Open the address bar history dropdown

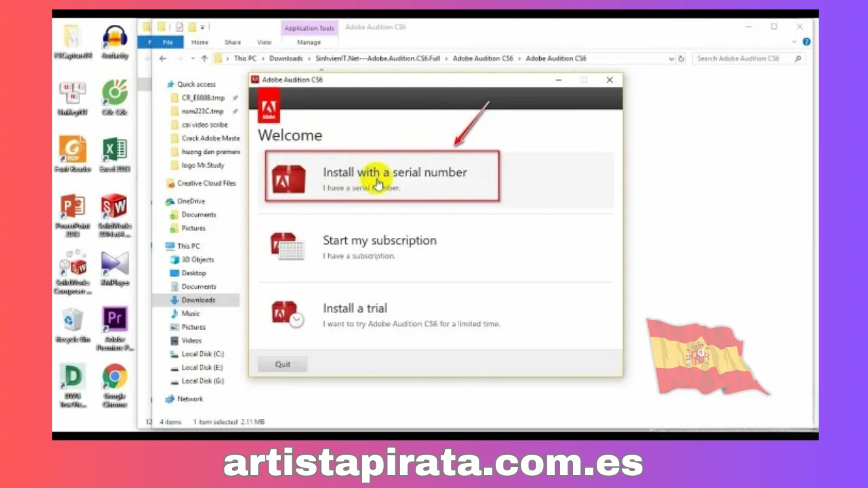(x=671, y=59)
